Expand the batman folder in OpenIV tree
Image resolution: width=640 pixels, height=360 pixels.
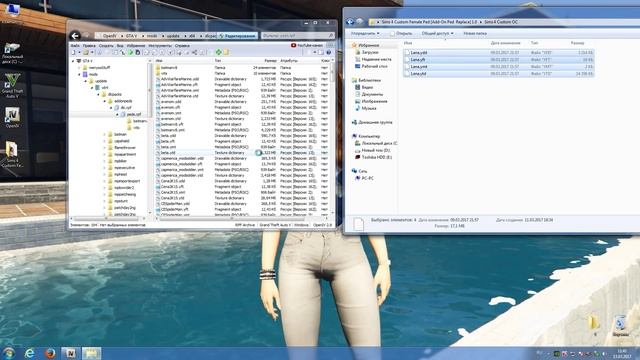pos(105,134)
